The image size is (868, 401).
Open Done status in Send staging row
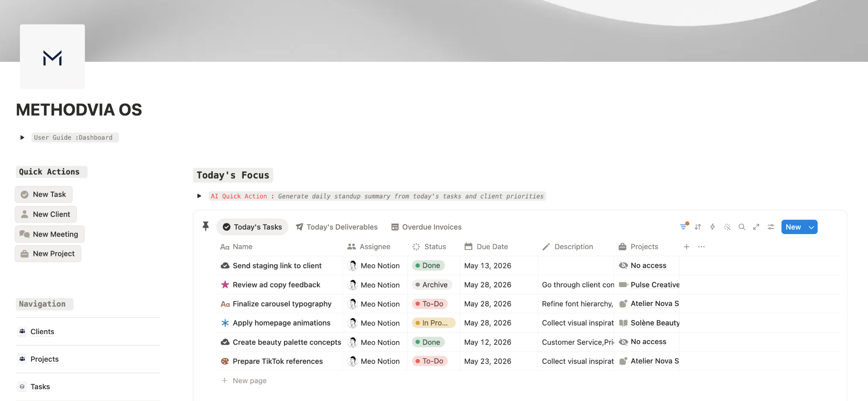click(428, 266)
